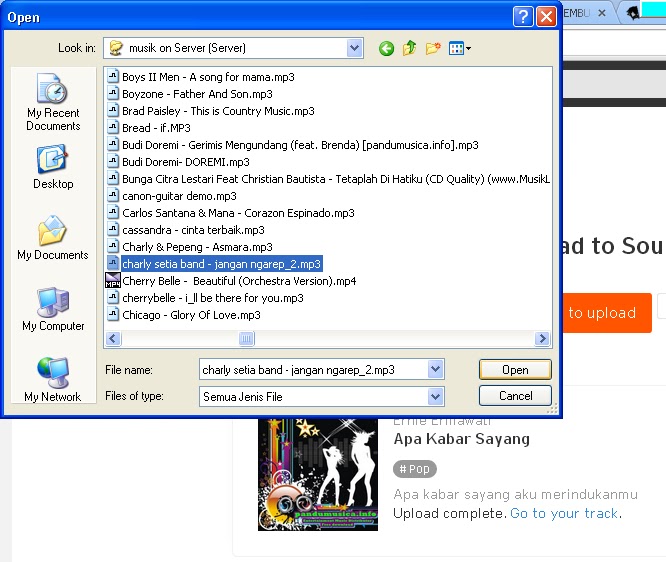666x562 pixels.
Task: Click mp3 icon beside Bread - if.MP3
Action: pyautogui.click(x=113, y=127)
